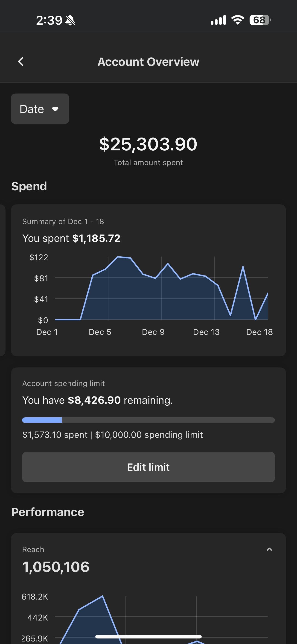Image resolution: width=297 pixels, height=644 pixels.
Task: Tap the Account Overview title
Action: [148, 62]
